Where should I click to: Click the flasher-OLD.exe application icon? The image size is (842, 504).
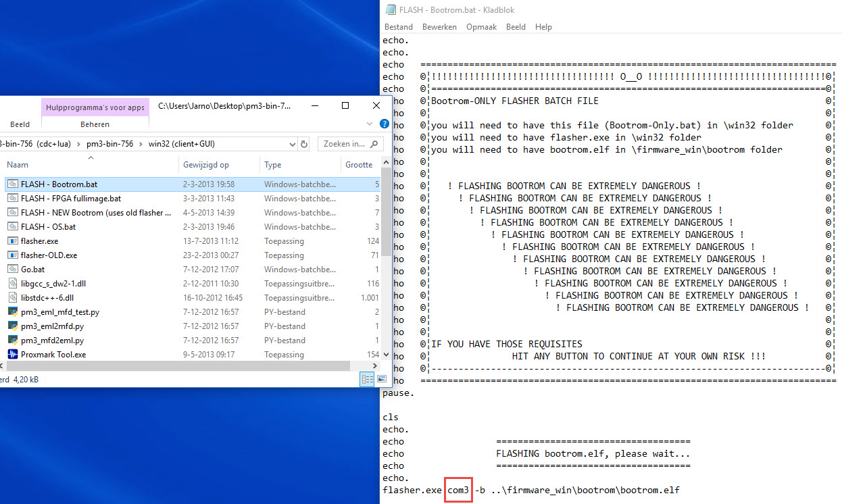click(12, 255)
